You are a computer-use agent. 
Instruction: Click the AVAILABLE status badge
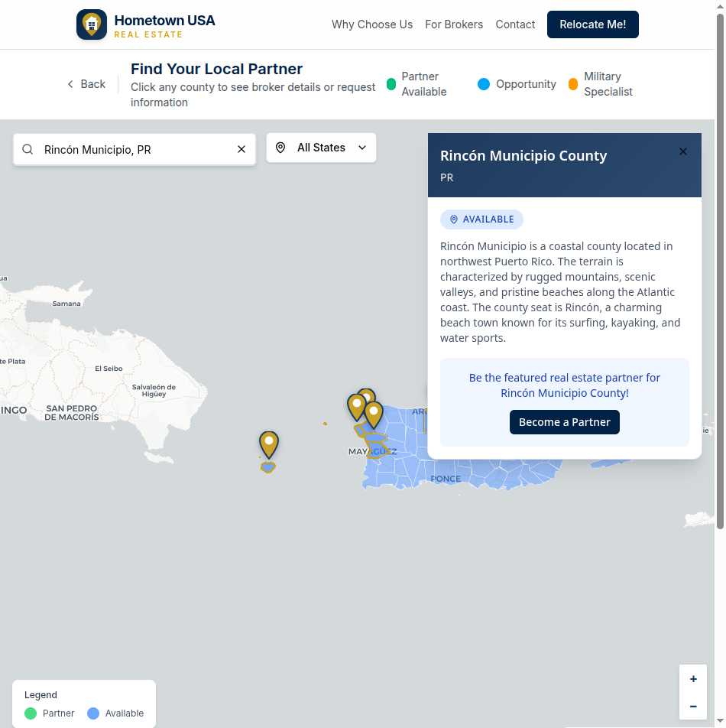[481, 219]
